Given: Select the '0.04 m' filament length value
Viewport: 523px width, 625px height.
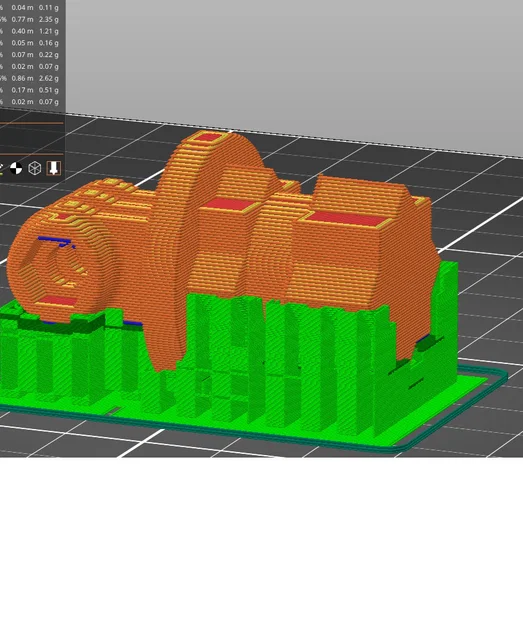Looking at the screenshot, I should point(22,8).
